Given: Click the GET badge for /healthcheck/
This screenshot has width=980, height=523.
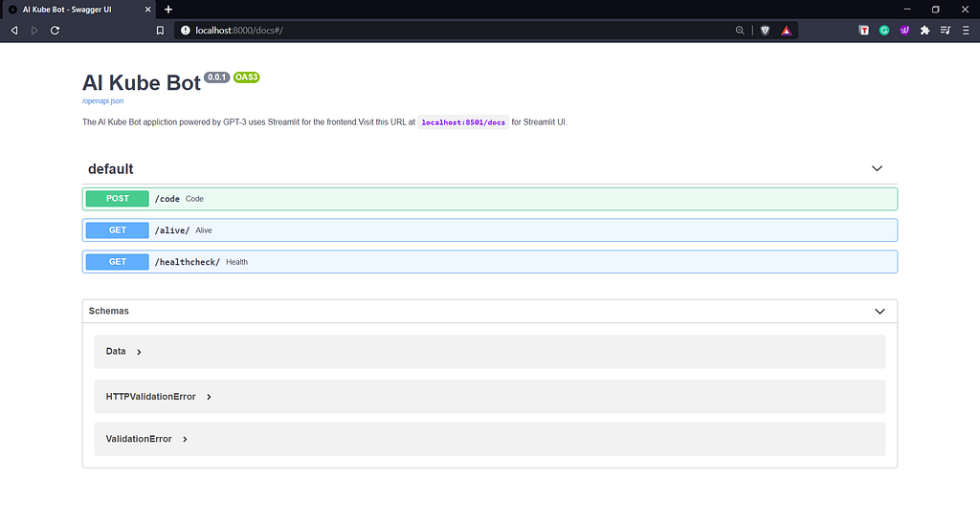Looking at the screenshot, I should (x=118, y=262).
